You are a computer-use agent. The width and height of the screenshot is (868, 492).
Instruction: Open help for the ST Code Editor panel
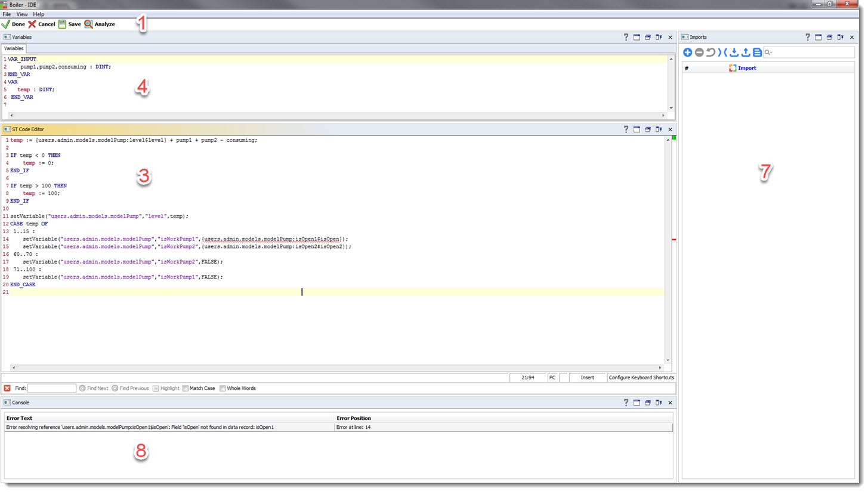tap(626, 129)
